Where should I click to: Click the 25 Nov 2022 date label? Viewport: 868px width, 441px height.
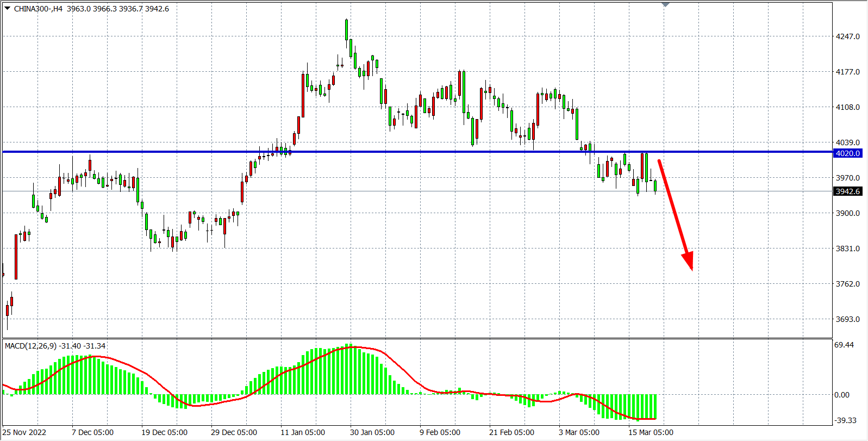click(x=24, y=432)
